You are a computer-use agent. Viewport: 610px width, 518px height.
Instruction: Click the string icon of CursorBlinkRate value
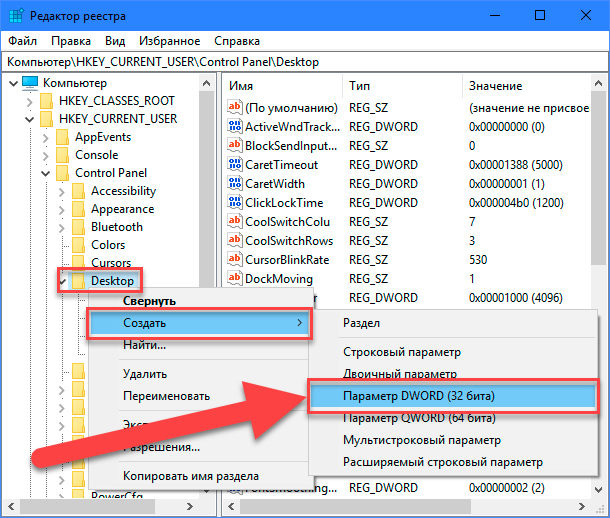coord(235,259)
